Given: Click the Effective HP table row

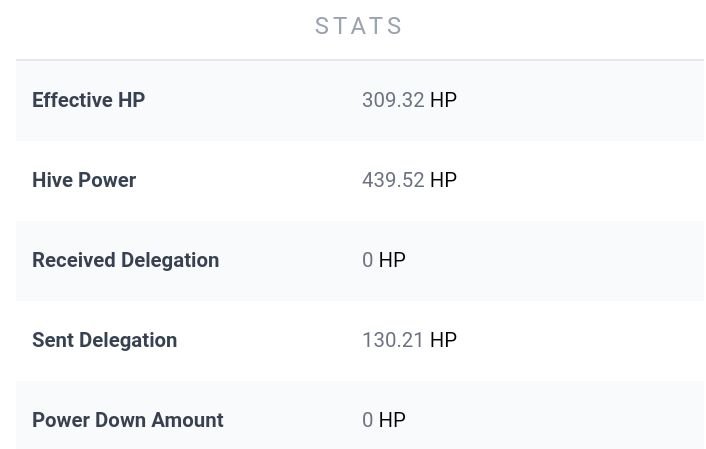Looking at the screenshot, I should (x=360, y=100).
